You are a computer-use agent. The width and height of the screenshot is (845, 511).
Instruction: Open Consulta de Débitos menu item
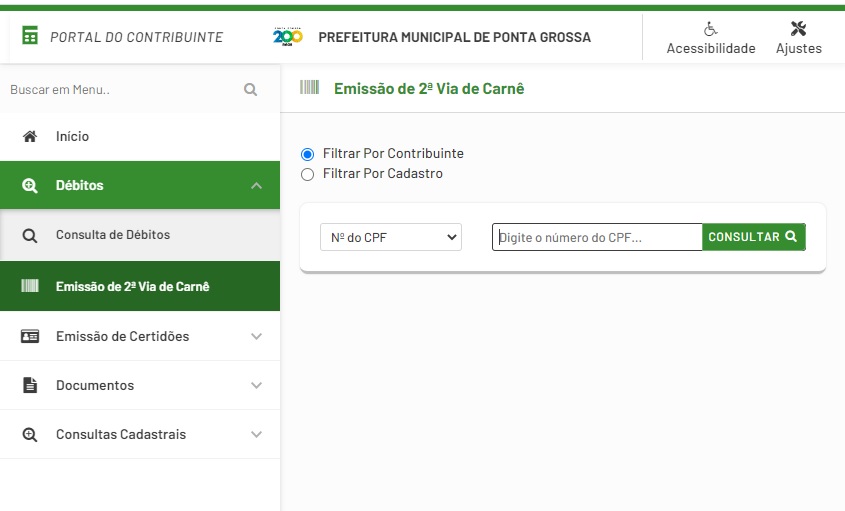click(x=140, y=235)
